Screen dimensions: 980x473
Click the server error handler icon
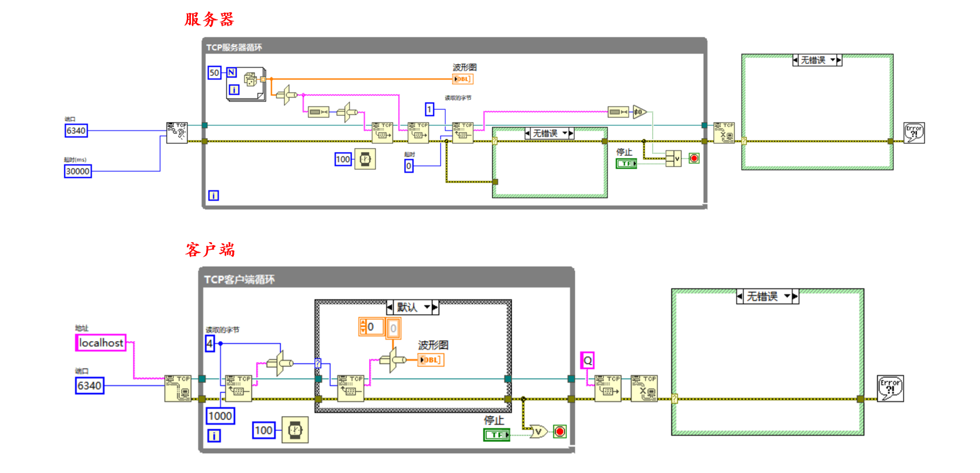point(914,133)
